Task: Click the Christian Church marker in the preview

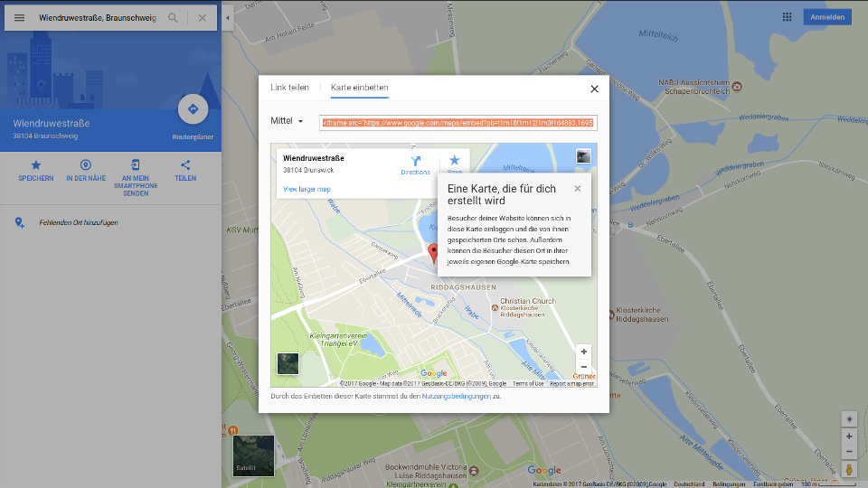Action: point(495,307)
